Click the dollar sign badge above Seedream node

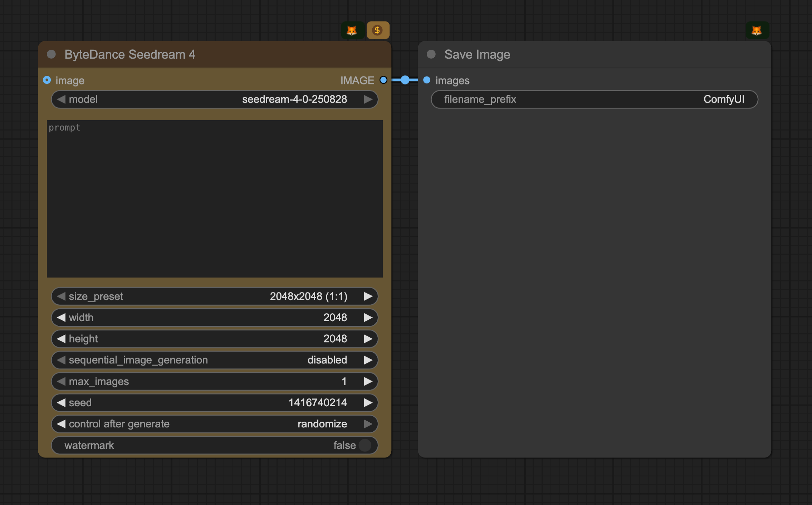pos(378,30)
